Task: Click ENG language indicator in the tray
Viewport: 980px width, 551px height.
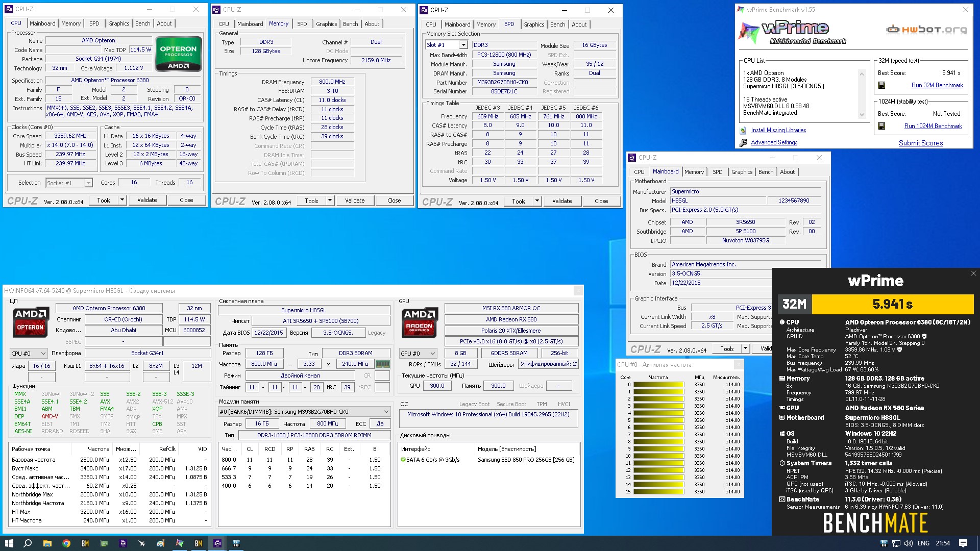Action: tap(923, 543)
